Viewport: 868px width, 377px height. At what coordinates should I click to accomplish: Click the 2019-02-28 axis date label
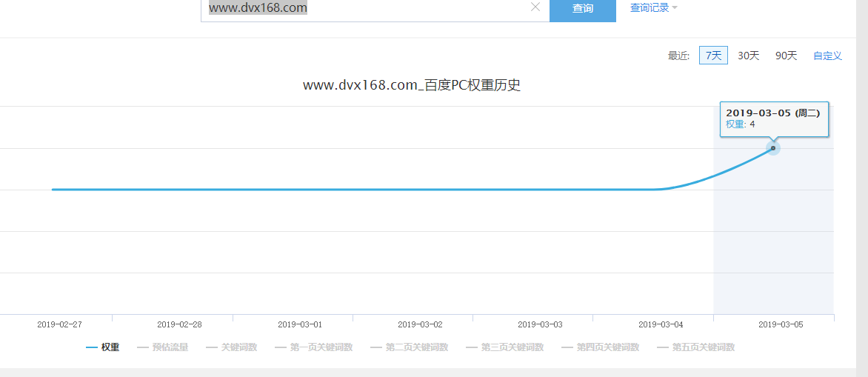tap(179, 324)
